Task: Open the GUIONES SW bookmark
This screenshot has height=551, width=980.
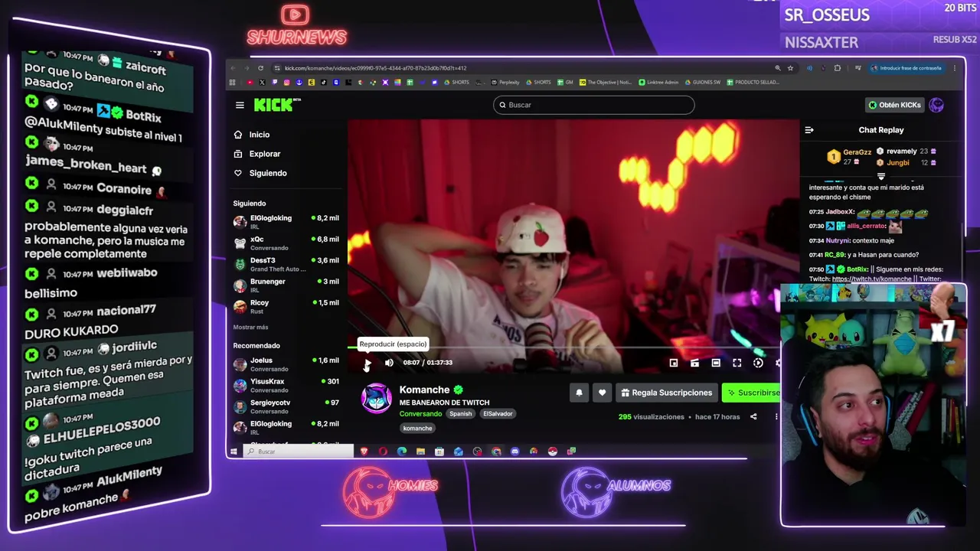Action: click(703, 82)
